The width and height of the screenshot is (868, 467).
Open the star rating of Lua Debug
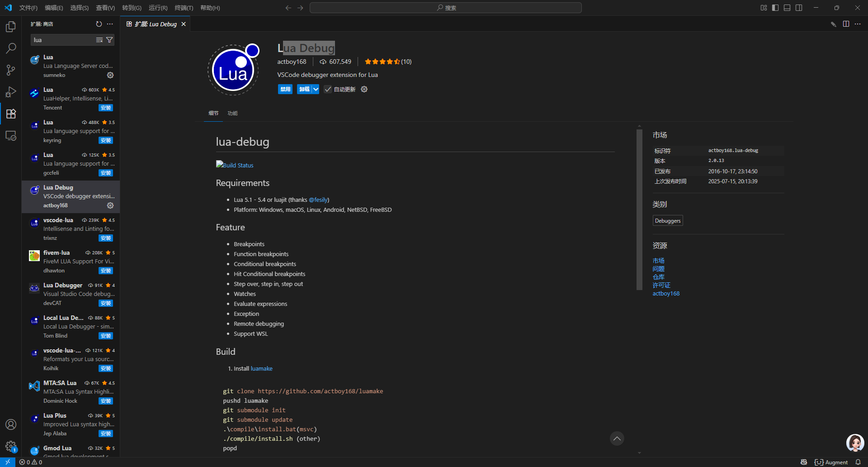(388, 62)
